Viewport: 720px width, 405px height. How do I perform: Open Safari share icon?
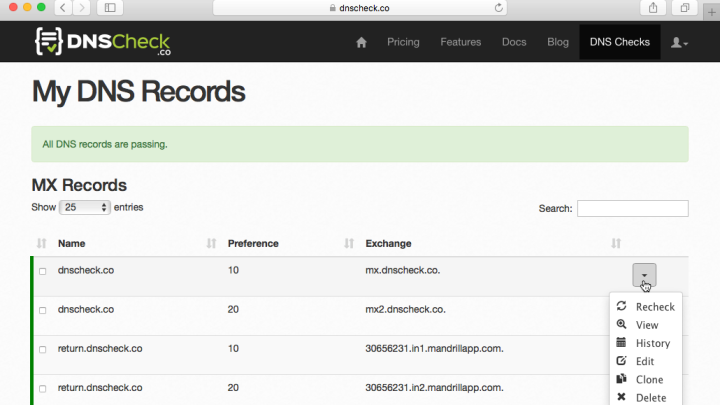tap(653, 8)
